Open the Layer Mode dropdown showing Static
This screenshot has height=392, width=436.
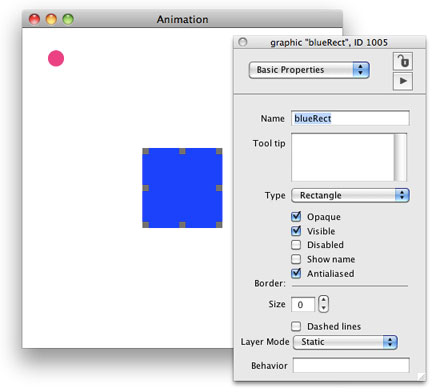coord(345,342)
